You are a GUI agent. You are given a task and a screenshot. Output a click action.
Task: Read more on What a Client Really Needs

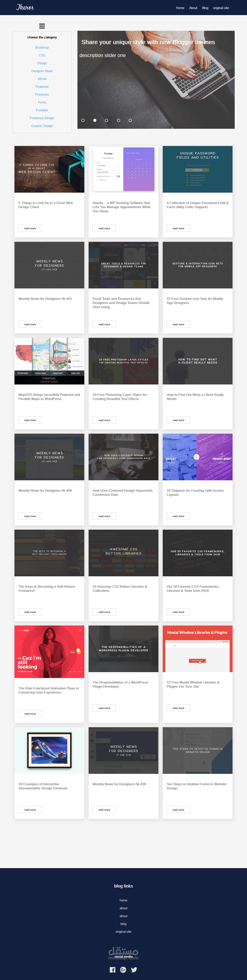178,420
